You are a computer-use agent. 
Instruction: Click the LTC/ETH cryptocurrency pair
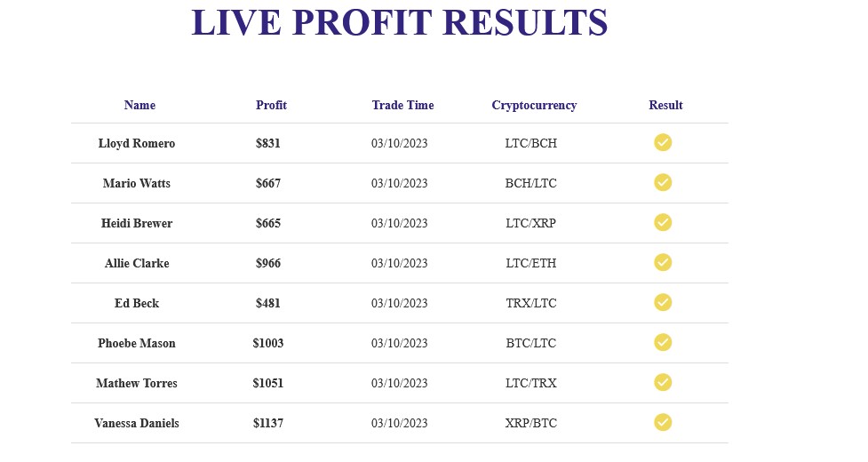coord(531,263)
